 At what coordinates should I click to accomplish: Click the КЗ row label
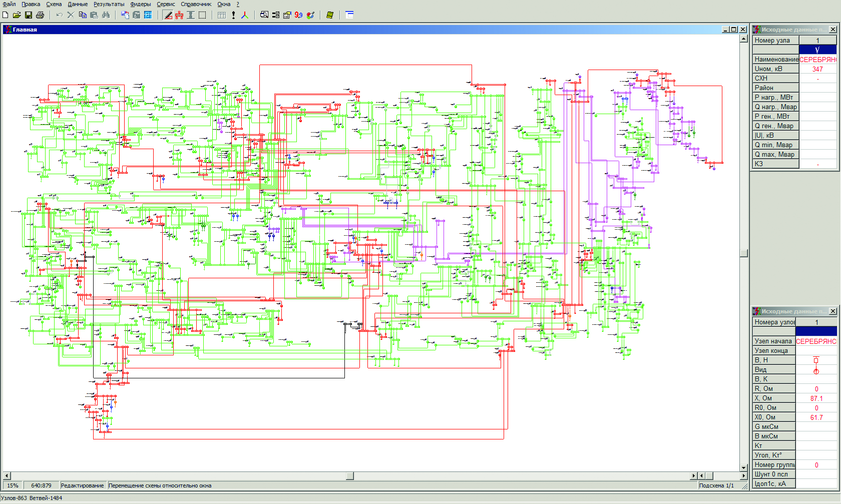775,164
